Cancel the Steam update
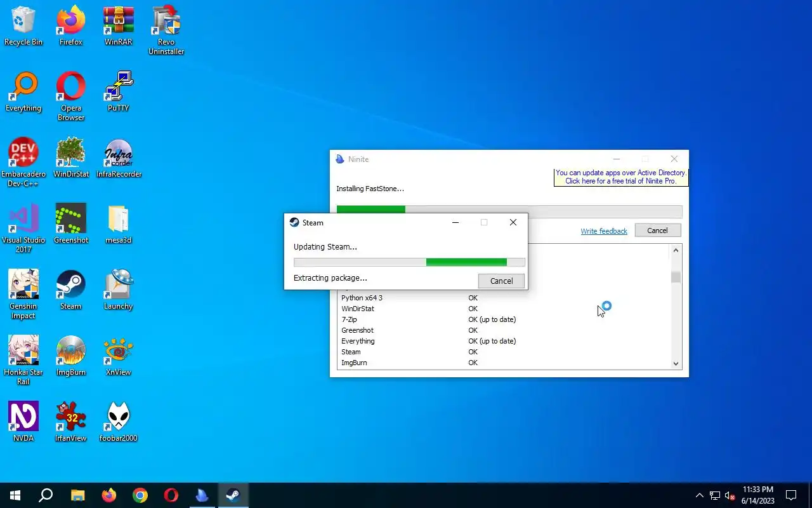Image resolution: width=812 pixels, height=508 pixels. [501, 281]
